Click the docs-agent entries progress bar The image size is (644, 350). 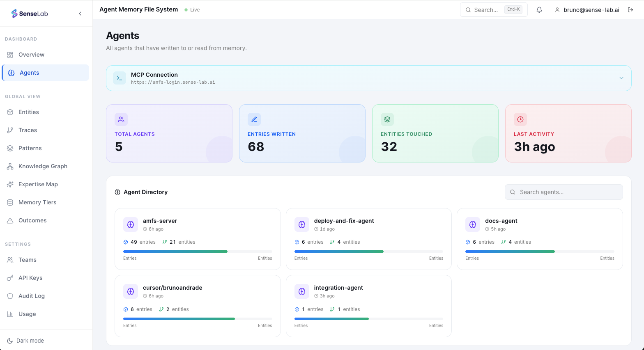pyautogui.click(x=539, y=251)
